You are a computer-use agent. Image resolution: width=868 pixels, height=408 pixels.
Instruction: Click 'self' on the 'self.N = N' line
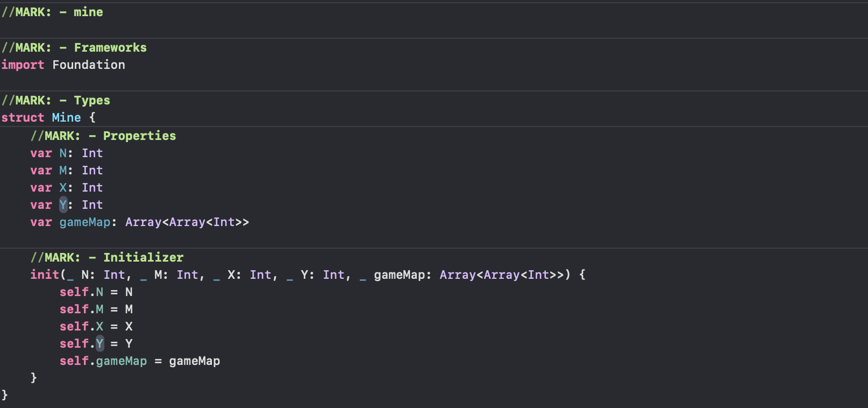[74, 292]
